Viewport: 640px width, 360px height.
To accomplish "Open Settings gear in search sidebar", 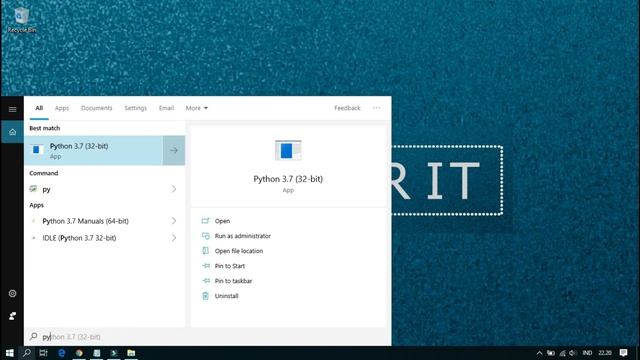I will coord(12,293).
